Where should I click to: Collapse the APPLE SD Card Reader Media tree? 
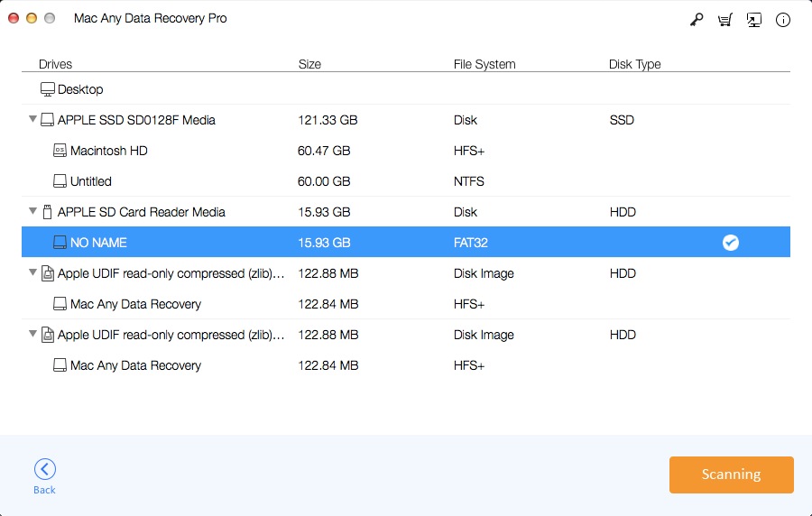pos(33,212)
